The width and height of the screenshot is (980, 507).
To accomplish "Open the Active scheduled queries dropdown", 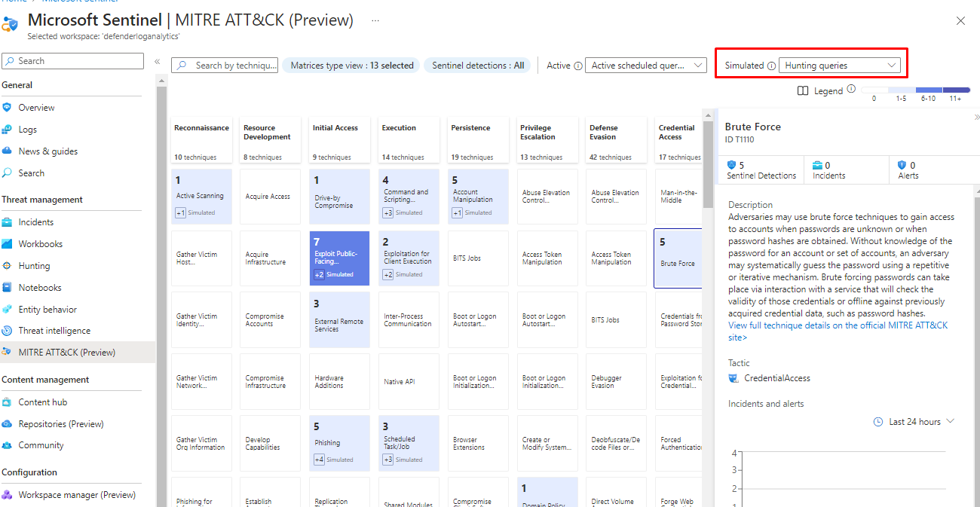I will coord(645,66).
